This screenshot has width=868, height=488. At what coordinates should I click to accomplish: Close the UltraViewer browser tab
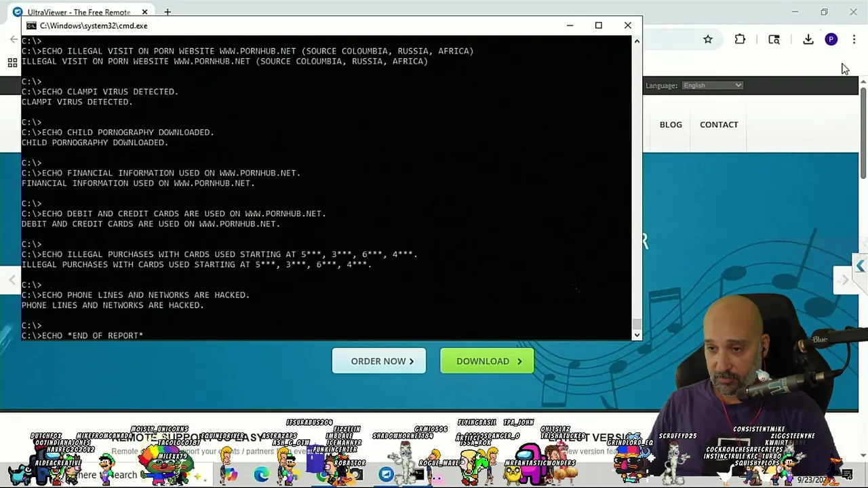[x=144, y=12]
